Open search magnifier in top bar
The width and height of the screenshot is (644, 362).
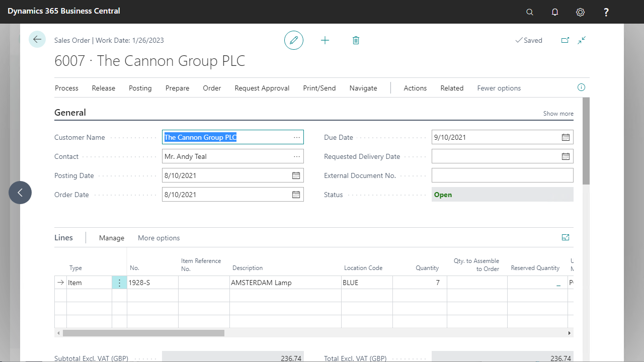[x=530, y=12]
